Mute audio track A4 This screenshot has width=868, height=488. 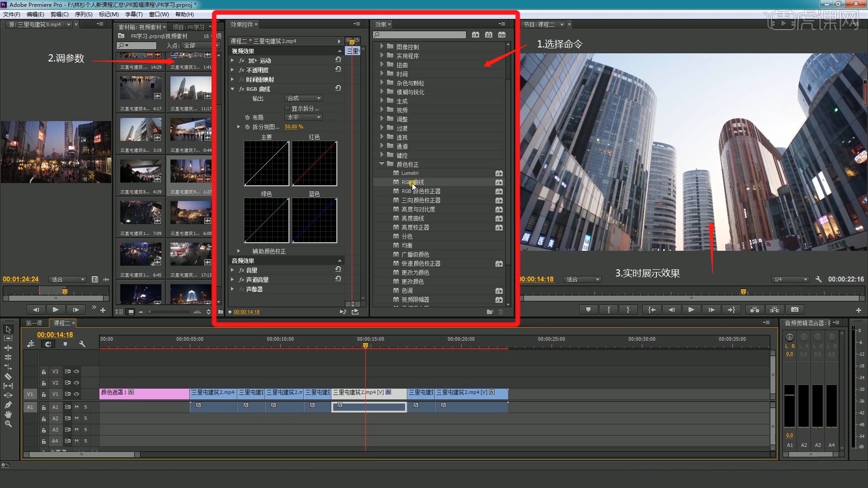pos(76,441)
